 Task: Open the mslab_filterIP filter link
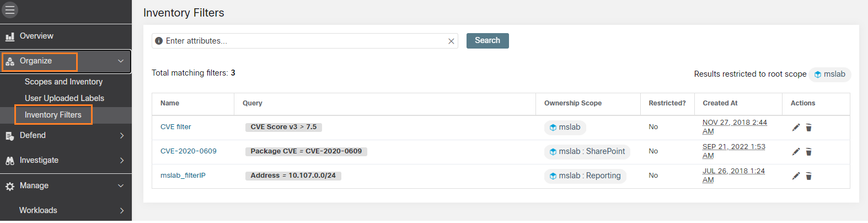[x=183, y=176]
